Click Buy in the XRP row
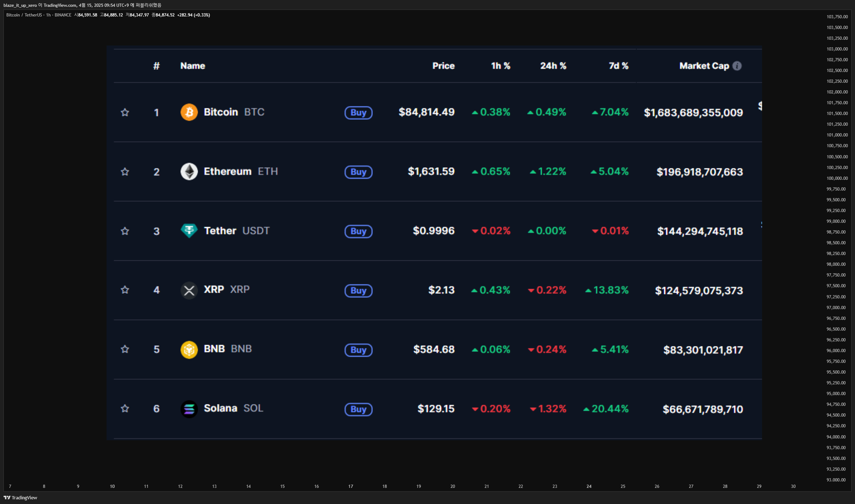This screenshot has width=855, height=504. point(359,291)
